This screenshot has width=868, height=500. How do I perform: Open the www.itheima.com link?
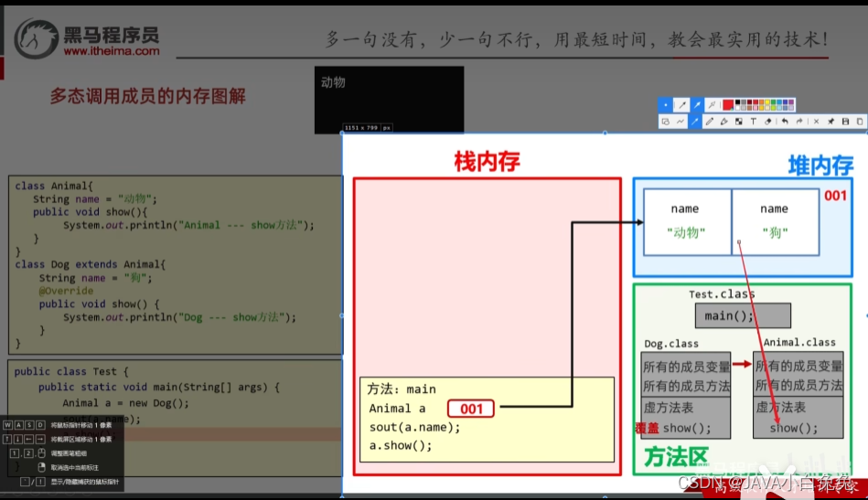(112, 51)
